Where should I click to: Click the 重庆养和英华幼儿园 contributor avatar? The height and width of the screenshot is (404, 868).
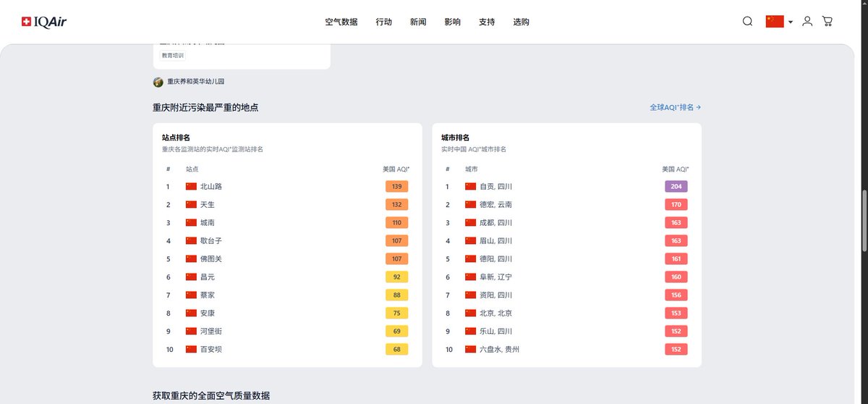click(x=158, y=82)
